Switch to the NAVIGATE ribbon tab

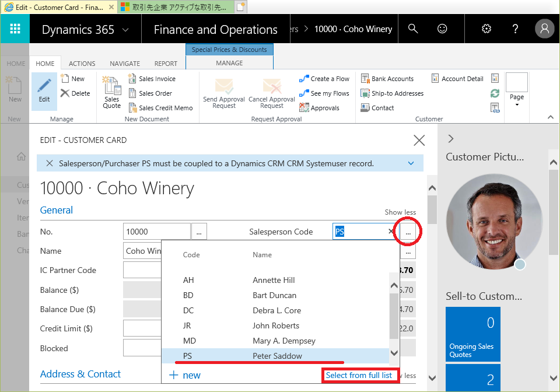[125, 64]
